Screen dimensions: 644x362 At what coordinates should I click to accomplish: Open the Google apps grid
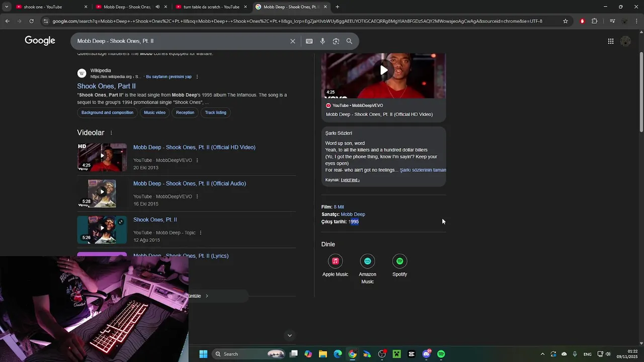(x=611, y=41)
